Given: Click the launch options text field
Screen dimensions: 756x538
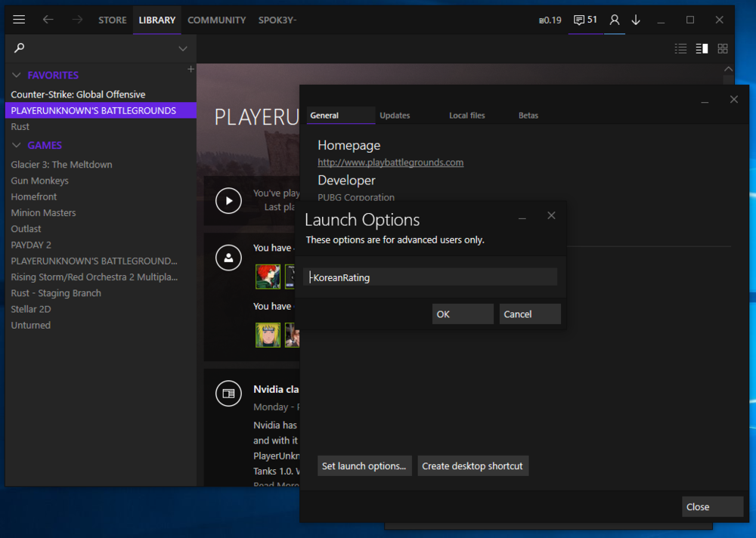Looking at the screenshot, I should [430, 277].
